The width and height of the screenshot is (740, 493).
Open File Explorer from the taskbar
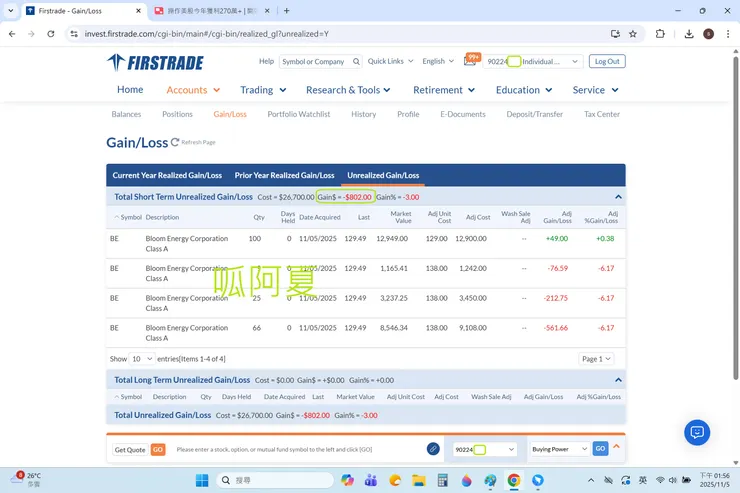pos(419,480)
